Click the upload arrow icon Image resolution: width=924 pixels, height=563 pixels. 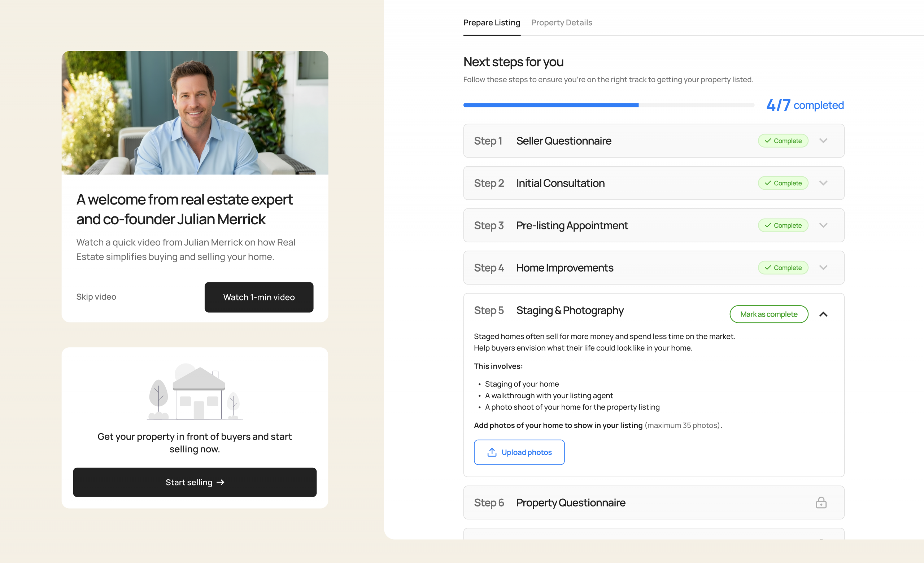point(492,452)
